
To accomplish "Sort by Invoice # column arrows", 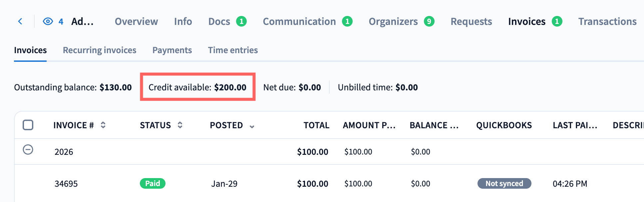I will pos(103,125).
